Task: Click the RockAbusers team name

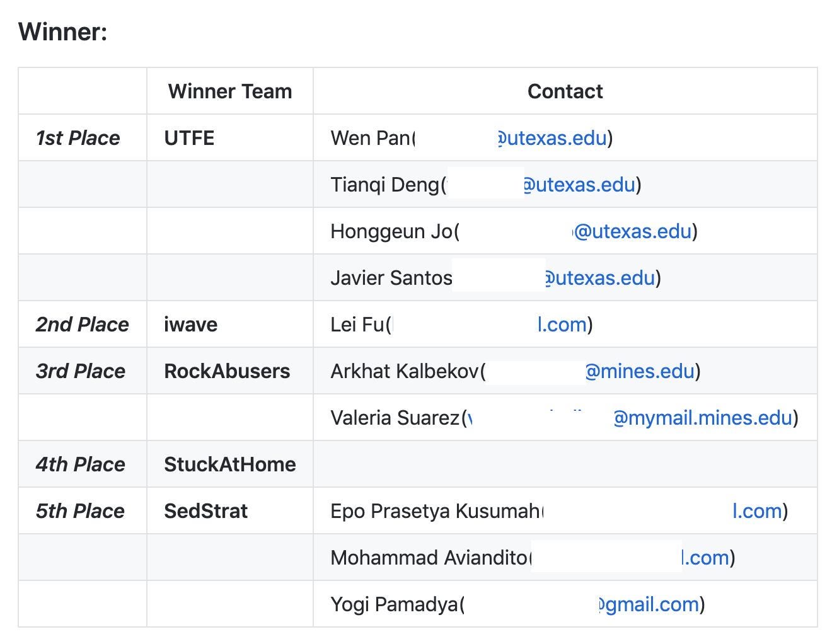Action: coord(227,371)
